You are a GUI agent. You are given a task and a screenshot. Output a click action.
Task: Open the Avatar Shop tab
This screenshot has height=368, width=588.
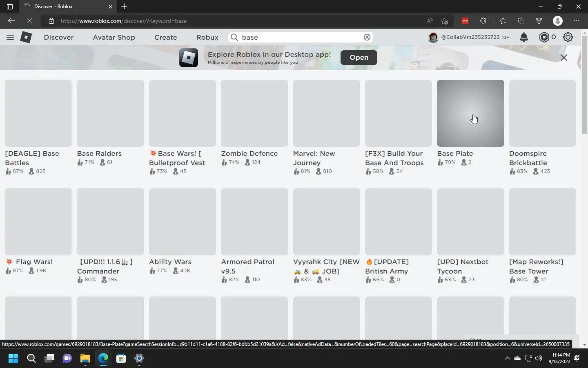pyautogui.click(x=114, y=37)
